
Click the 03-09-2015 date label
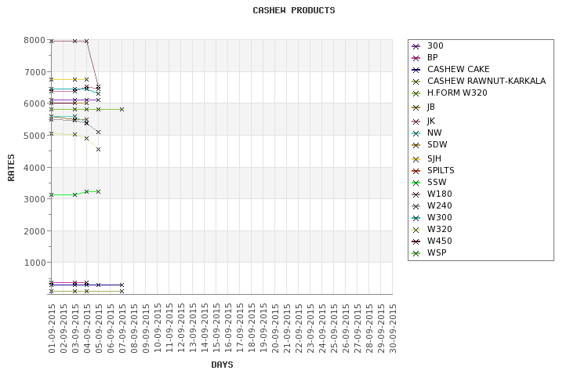(75, 328)
